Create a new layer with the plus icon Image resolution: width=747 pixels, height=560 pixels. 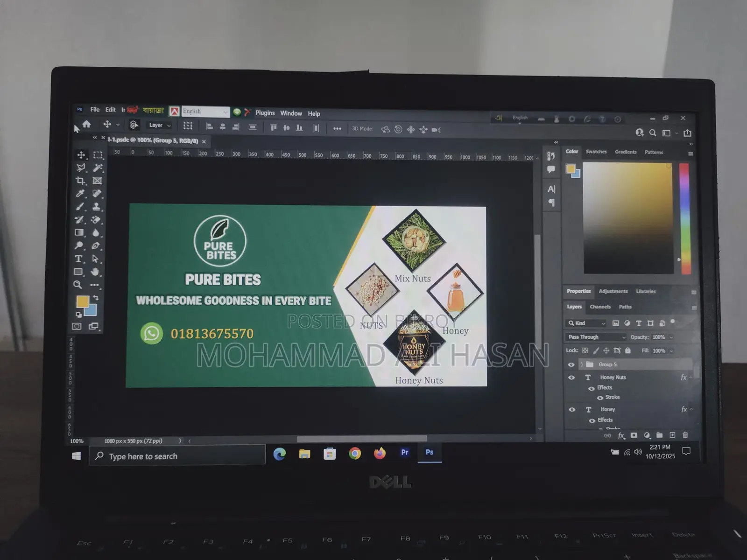coord(672,435)
